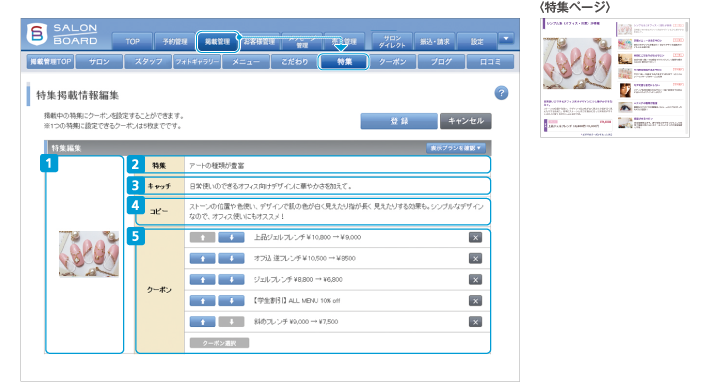The width and height of the screenshot is (710, 383).
Task: Select the 掲載管理 tab
Action: [x=218, y=42]
